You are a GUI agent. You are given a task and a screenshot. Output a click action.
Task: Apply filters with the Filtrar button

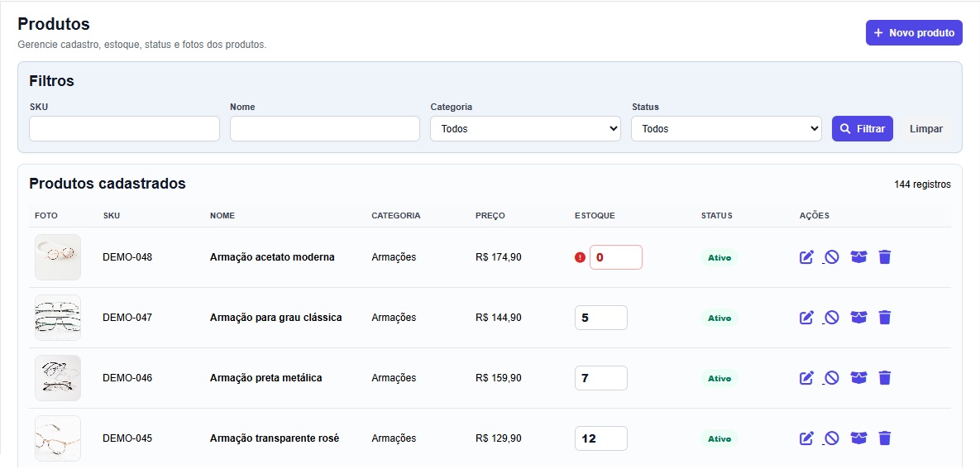(863, 129)
